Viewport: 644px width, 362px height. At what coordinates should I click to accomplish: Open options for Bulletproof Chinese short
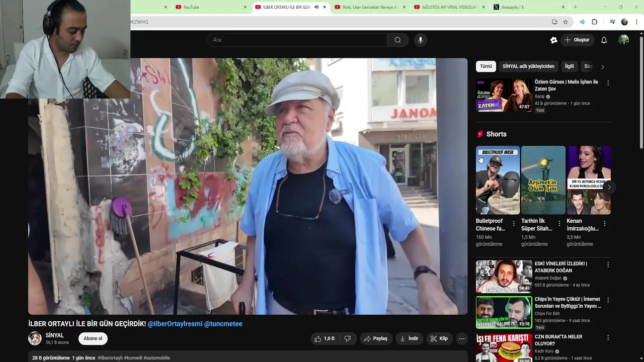pyautogui.click(x=514, y=223)
